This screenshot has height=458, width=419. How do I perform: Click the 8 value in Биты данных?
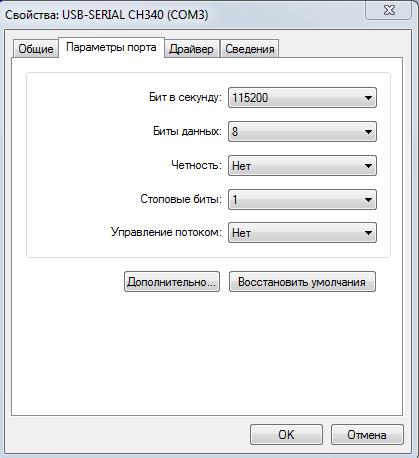click(x=235, y=132)
